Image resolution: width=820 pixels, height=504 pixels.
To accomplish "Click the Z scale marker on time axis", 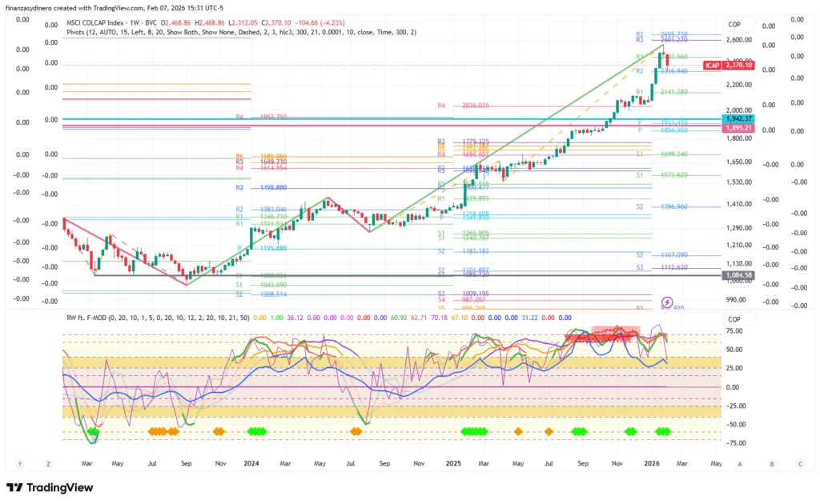I will (49, 463).
